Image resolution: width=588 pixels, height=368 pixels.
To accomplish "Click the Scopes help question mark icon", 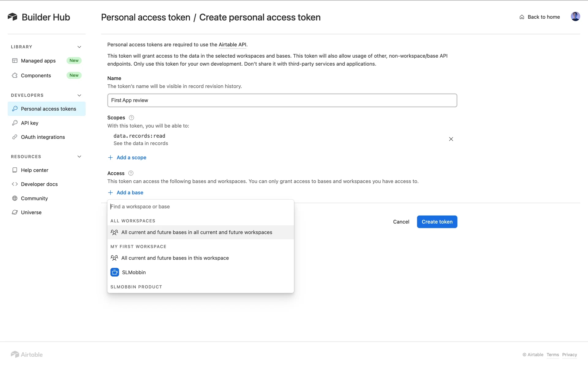I will pos(131,117).
